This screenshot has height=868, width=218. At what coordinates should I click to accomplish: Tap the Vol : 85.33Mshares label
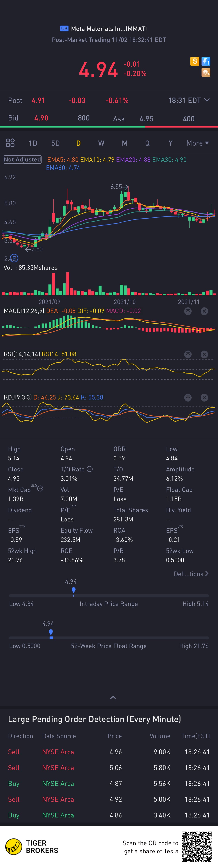[31, 268]
